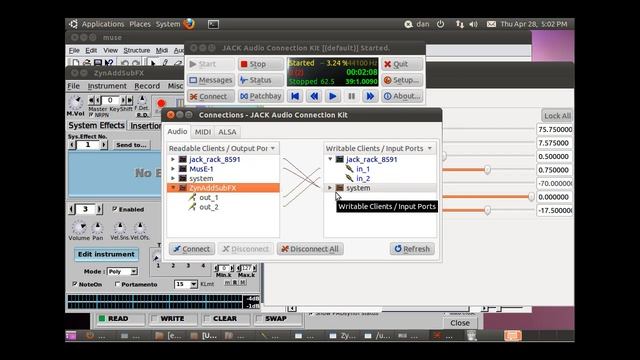Image resolution: width=640 pixels, height=360 pixels.
Task: Play the JACK transport
Action: click(333, 96)
